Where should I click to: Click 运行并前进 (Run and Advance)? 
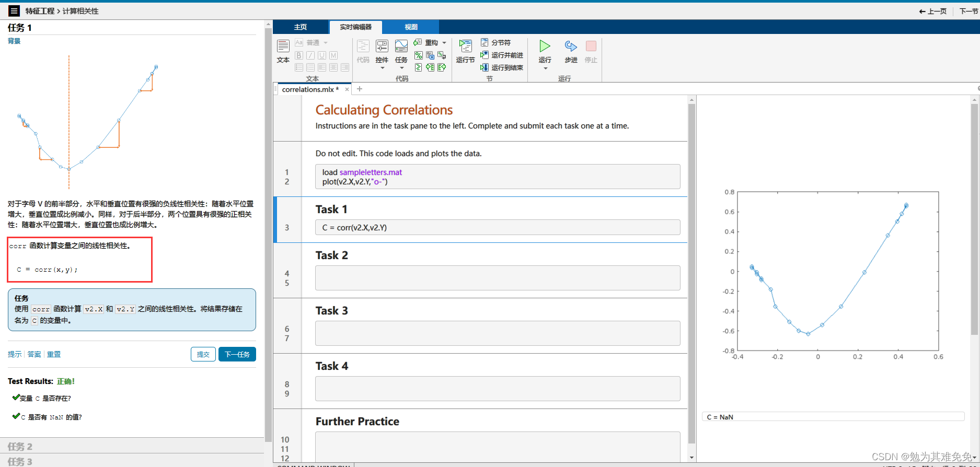(x=502, y=55)
